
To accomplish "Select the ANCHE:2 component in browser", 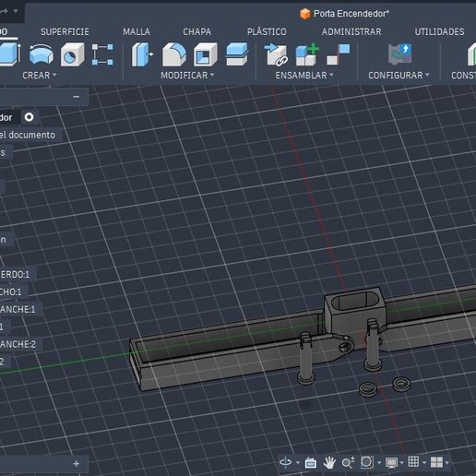I will (x=18, y=344).
